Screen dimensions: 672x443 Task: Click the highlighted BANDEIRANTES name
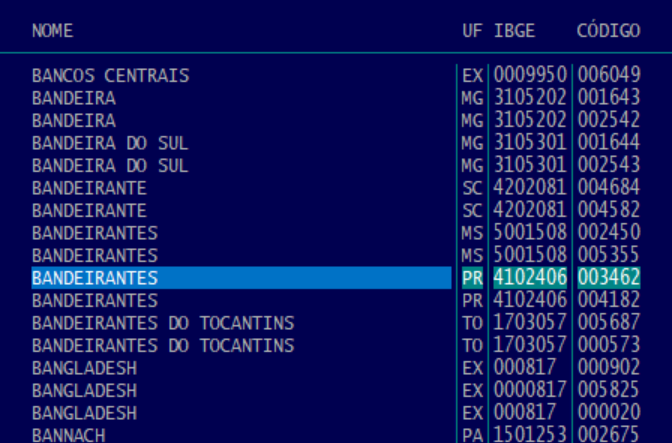(95, 278)
